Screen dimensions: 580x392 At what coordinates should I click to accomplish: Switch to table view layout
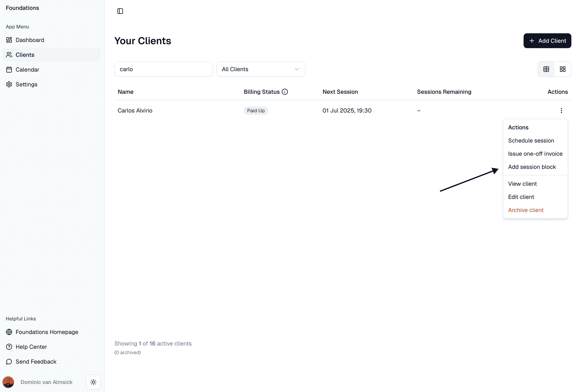click(546, 69)
